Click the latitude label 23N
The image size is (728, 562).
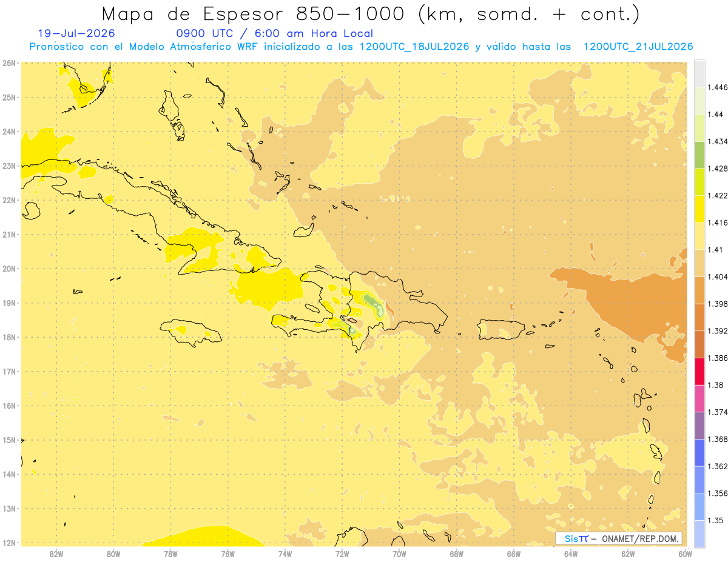[8, 166]
